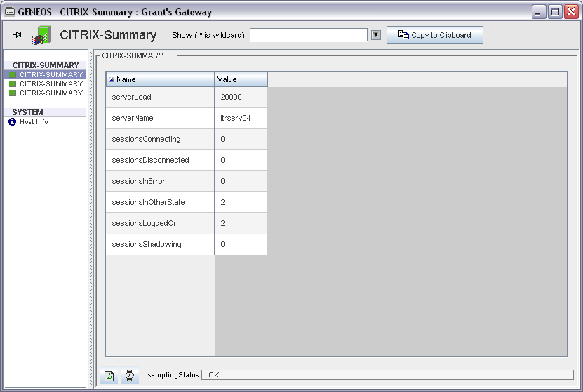Click the refresh sample icon at bottom
Viewport: 583px width, 392px height.
click(109, 376)
